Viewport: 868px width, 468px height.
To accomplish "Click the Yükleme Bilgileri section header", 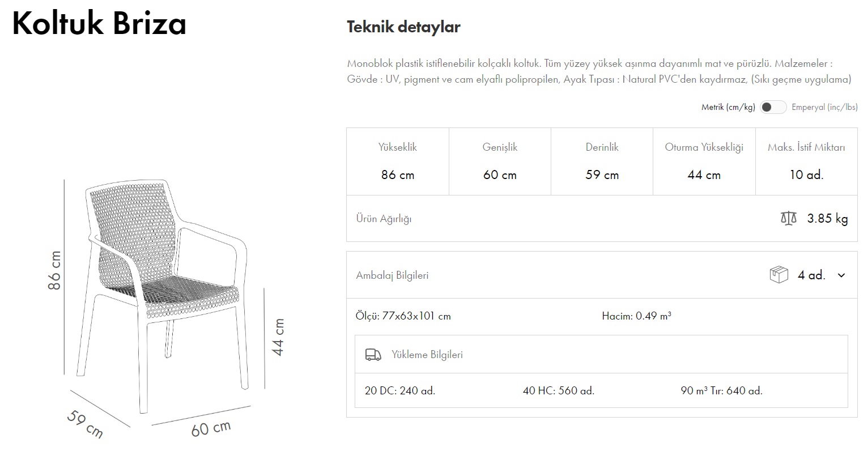I will click(427, 355).
